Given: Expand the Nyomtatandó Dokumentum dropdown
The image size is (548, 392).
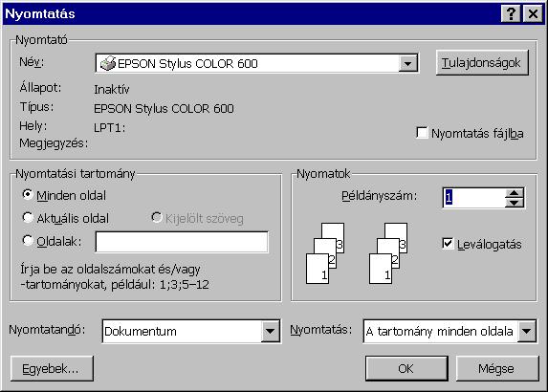Looking at the screenshot, I should click(270, 331).
